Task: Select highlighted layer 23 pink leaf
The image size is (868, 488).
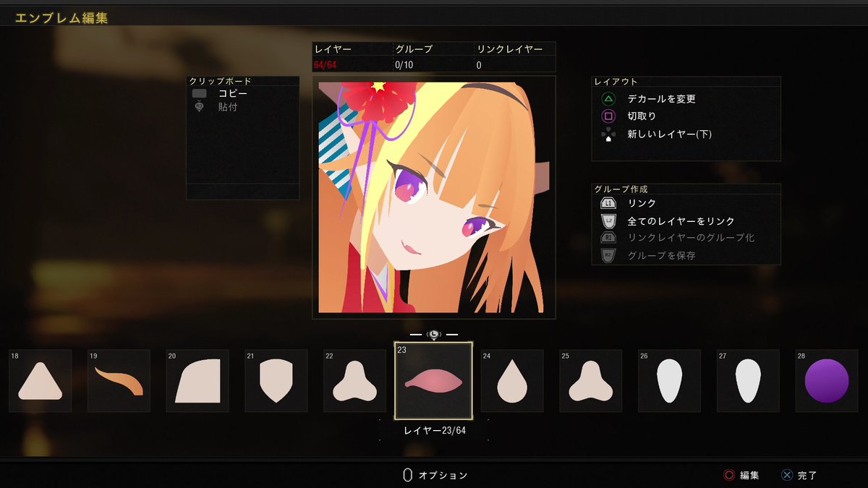Action: 433,381
